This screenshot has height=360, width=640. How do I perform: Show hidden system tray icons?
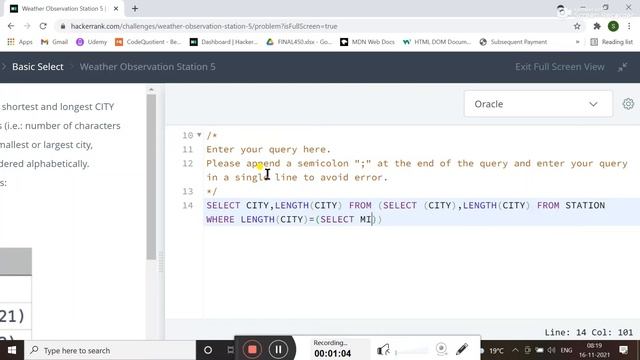pos(515,350)
